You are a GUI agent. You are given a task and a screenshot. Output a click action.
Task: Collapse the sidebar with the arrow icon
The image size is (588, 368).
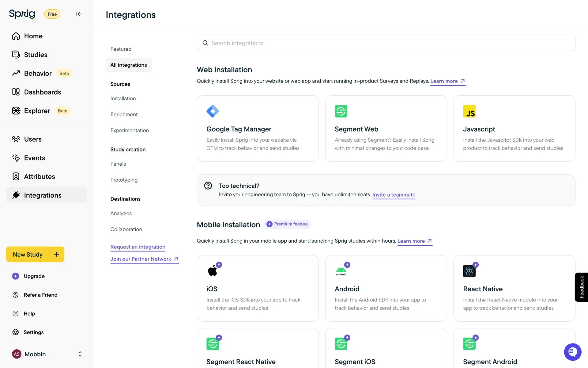79,14
